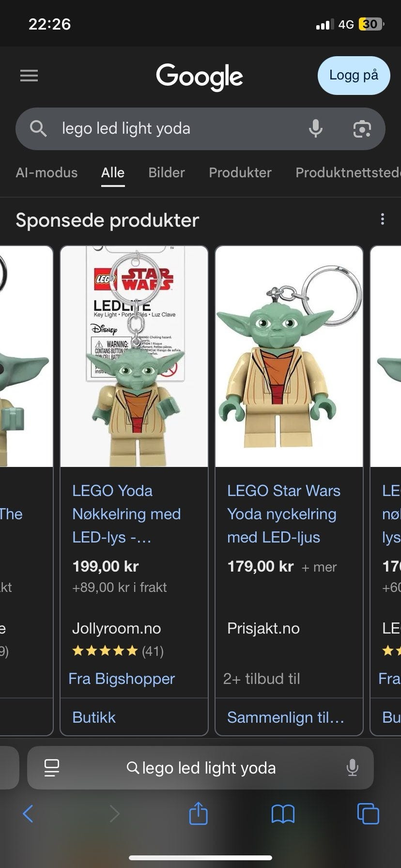Click the Fra Bigshopper link
Viewport: 401px width, 868px height.
pyautogui.click(x=122, y=679)
